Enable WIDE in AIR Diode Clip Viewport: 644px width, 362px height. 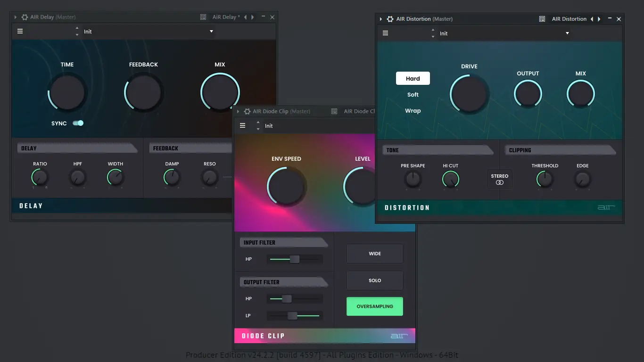click(374, 253)
